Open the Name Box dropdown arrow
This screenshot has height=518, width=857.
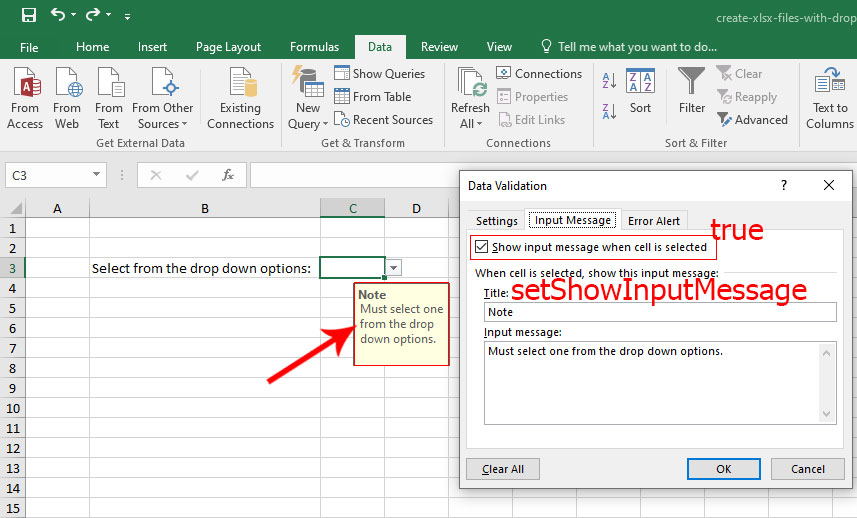pos(96,174)
